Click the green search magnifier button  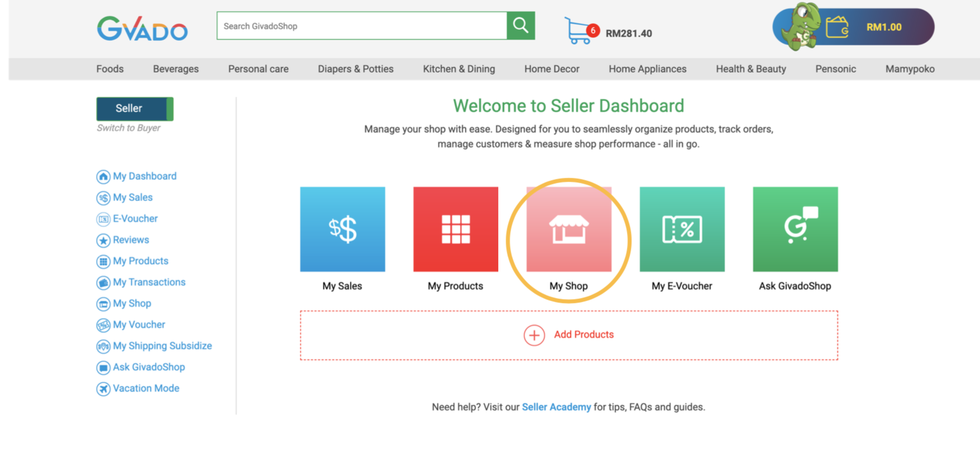coord(521,26)
